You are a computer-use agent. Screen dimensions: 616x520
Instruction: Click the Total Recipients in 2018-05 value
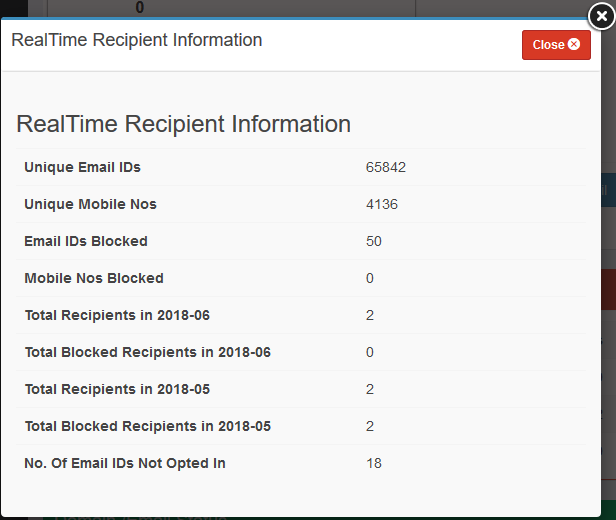(370, 389)
